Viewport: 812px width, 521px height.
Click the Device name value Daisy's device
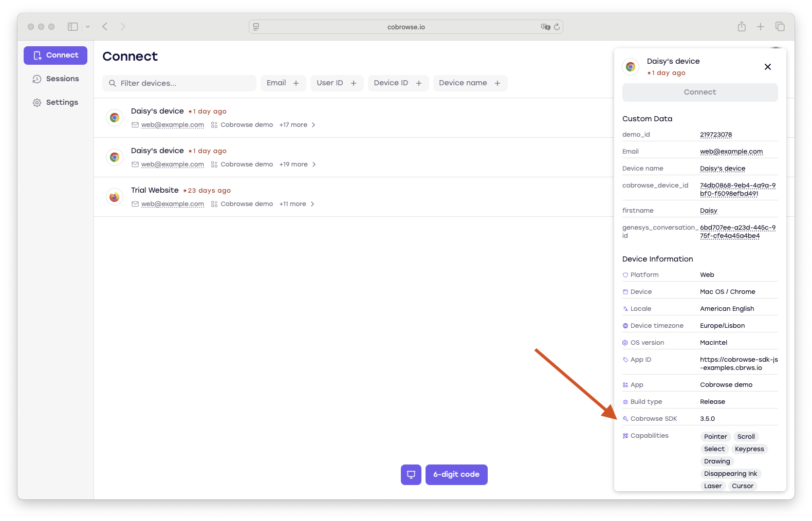coord(723,169)
